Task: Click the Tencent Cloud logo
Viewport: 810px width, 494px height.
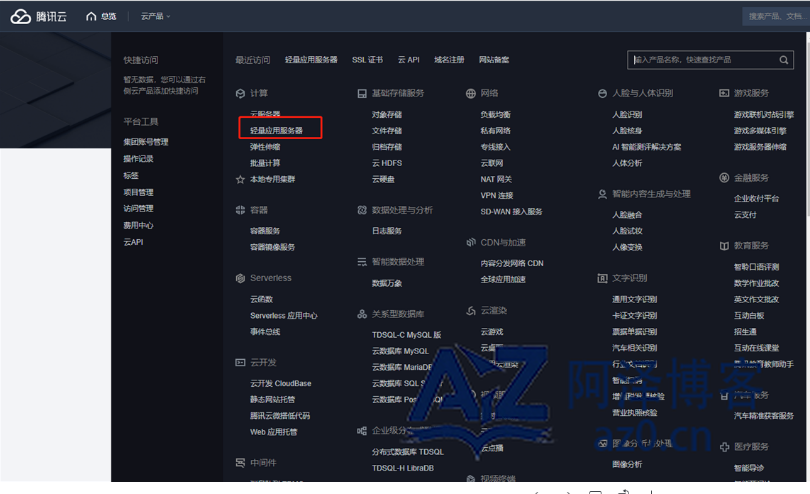Action: tap(39, 17)
